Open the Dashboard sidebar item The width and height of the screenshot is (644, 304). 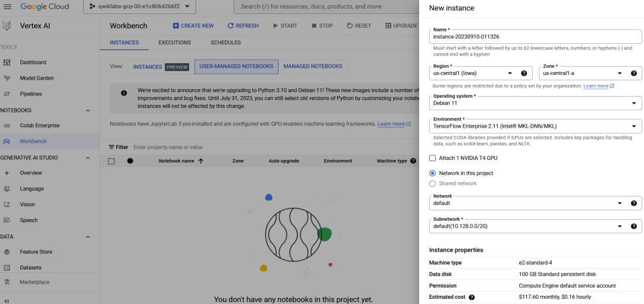point(33,63)
